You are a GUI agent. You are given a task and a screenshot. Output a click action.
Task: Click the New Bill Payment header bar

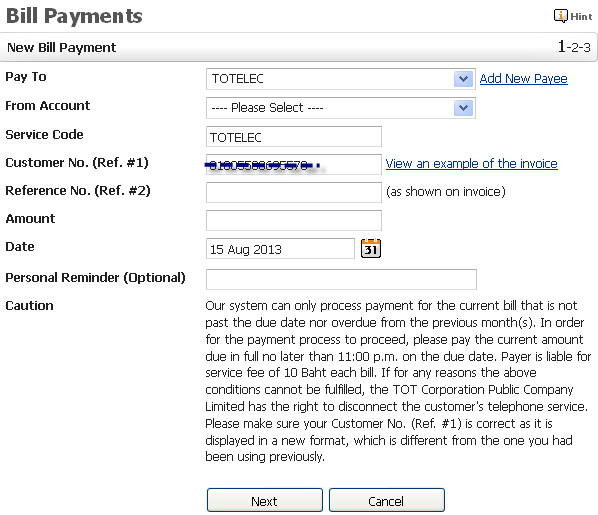pos(299,47)
